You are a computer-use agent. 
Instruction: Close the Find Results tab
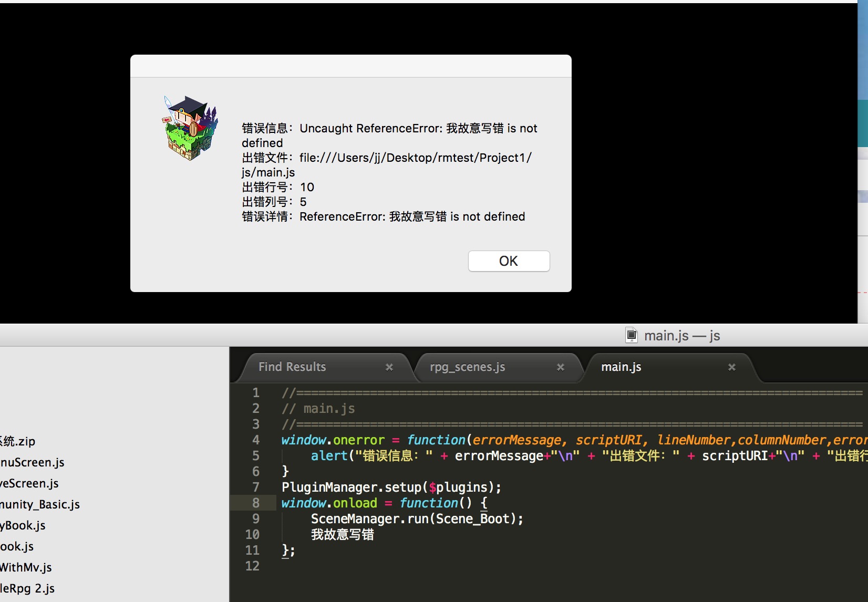click(389, 367)
